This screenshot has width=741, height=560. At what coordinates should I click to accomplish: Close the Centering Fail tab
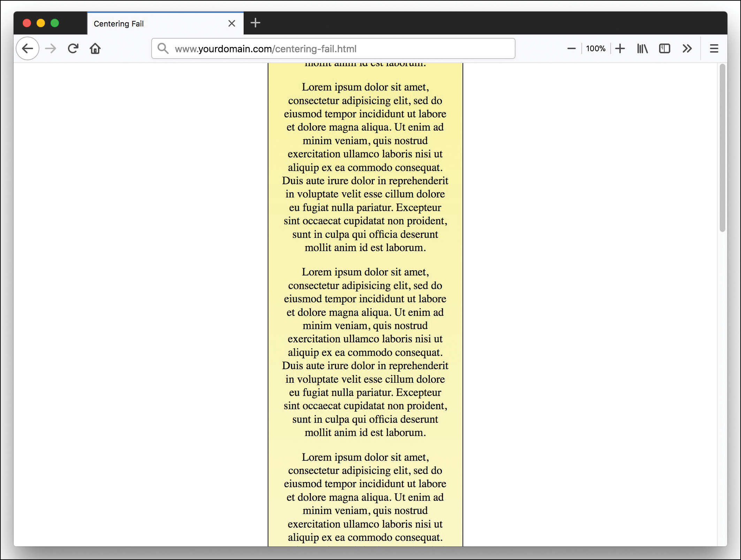[x=232, y=23]
